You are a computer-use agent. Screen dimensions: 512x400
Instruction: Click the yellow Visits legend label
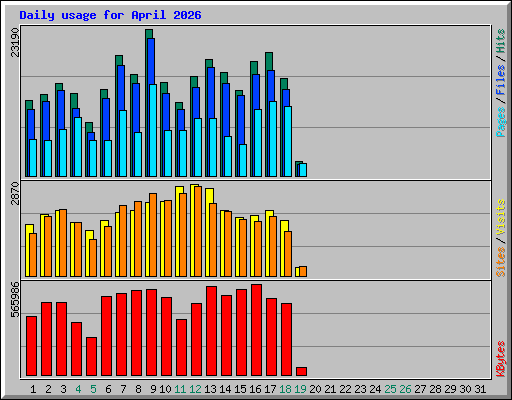point(500,218)
